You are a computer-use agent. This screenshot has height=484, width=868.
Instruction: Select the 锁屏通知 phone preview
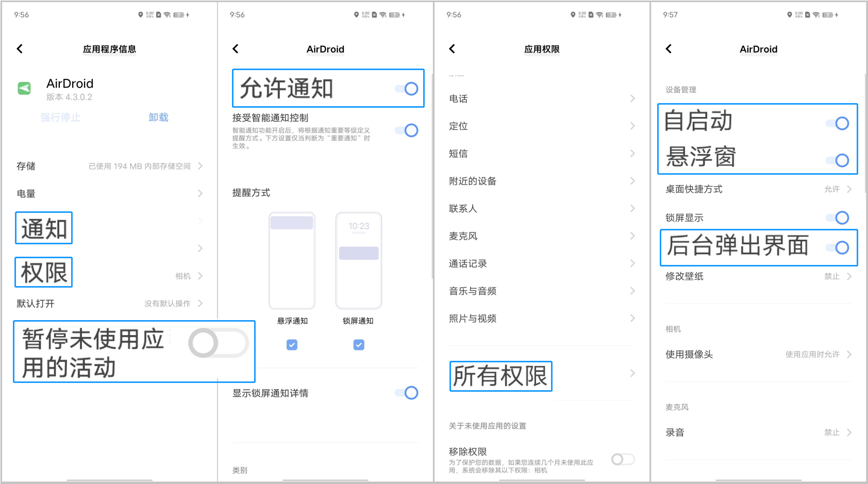tap(359, 260)
